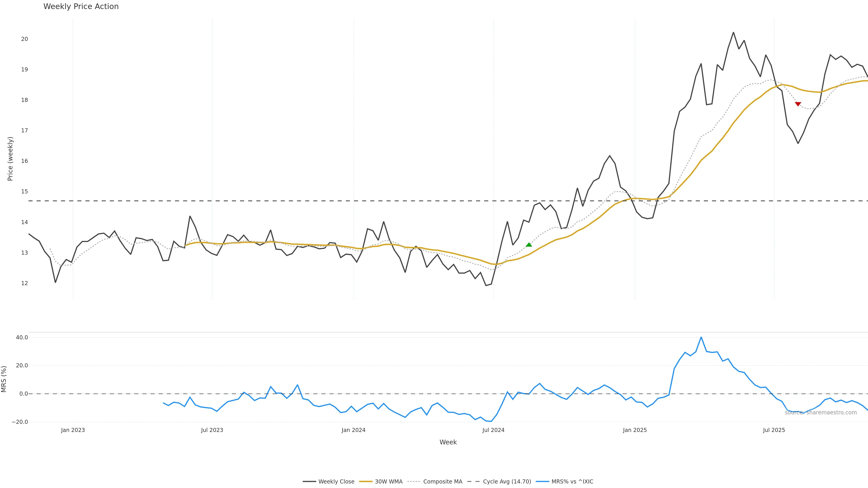Image resolution: width=868 pixels, height=488 pixels.
Task: Toggle the MRS% vs ^IXIC legend label
Action: click(572, 482)
